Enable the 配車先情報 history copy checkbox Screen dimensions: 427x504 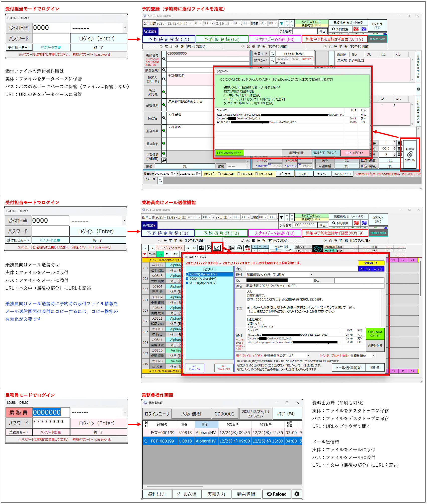click(219, 174)
